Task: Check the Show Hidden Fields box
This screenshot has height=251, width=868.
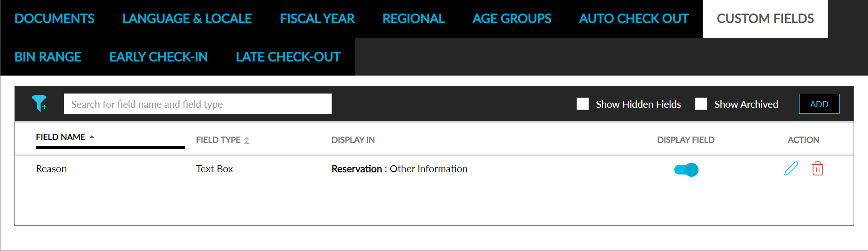Action: (x=583, y=104)
